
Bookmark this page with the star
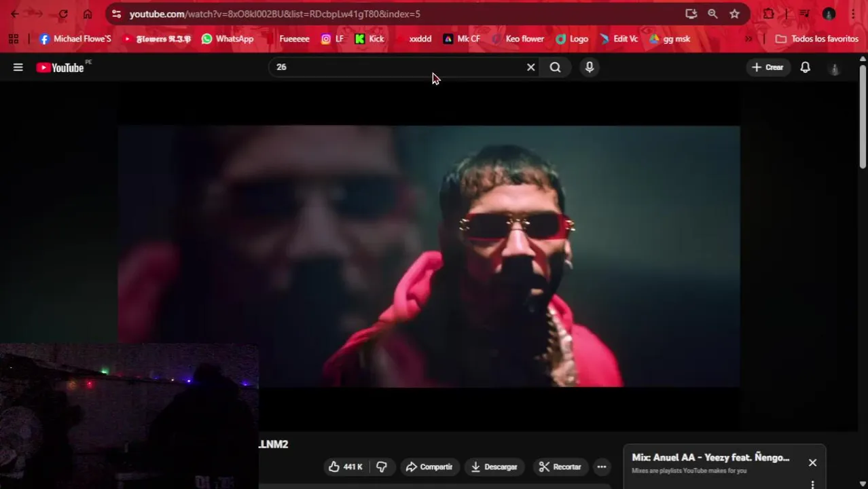click(x=734, y=14)
